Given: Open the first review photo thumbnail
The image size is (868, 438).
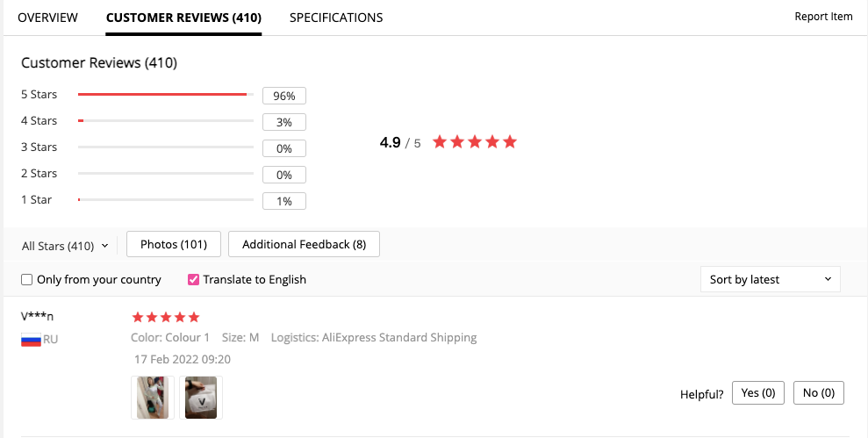Looking at the screenshot, I should (x=153, y=398).
